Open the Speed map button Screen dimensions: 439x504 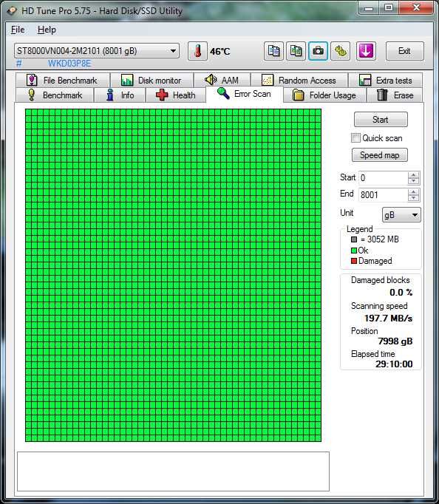380,155
